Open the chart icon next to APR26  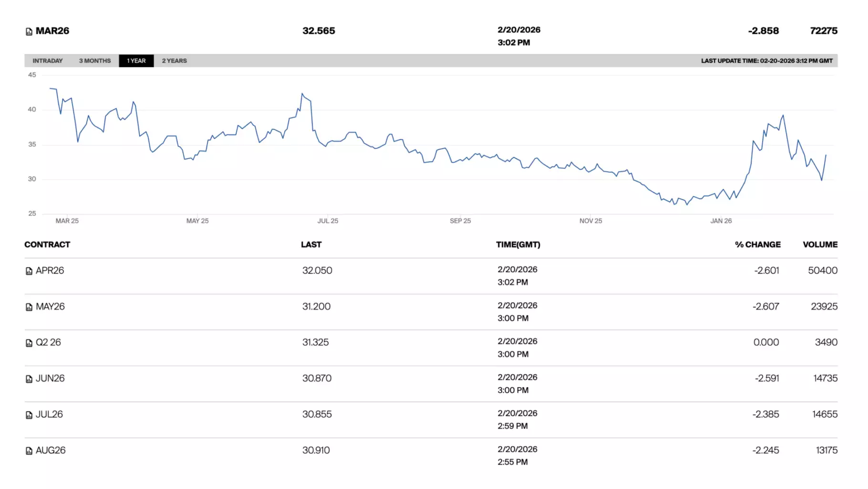[29, 271]
